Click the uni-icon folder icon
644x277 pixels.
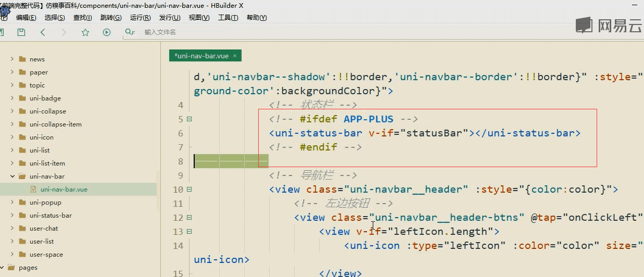(22, 137)
